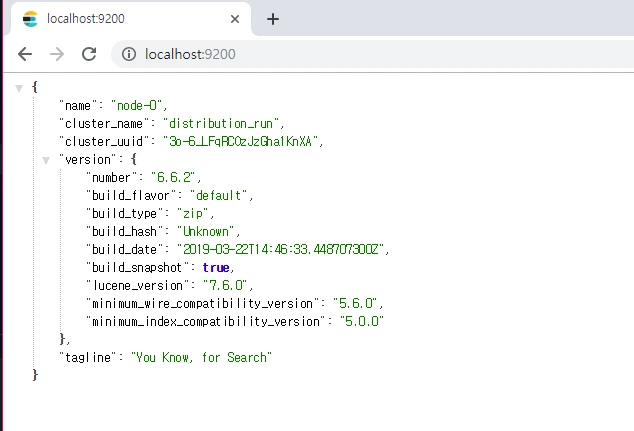View site information icon in address bar
Screen dimensions: 634x431
[129, 54]
